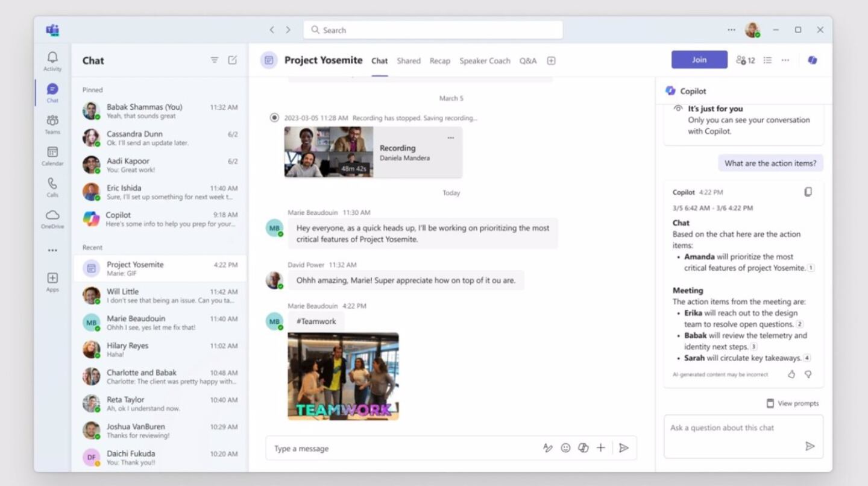
Task: Join the Project Yosemite meeting
Action: (699, 60)
